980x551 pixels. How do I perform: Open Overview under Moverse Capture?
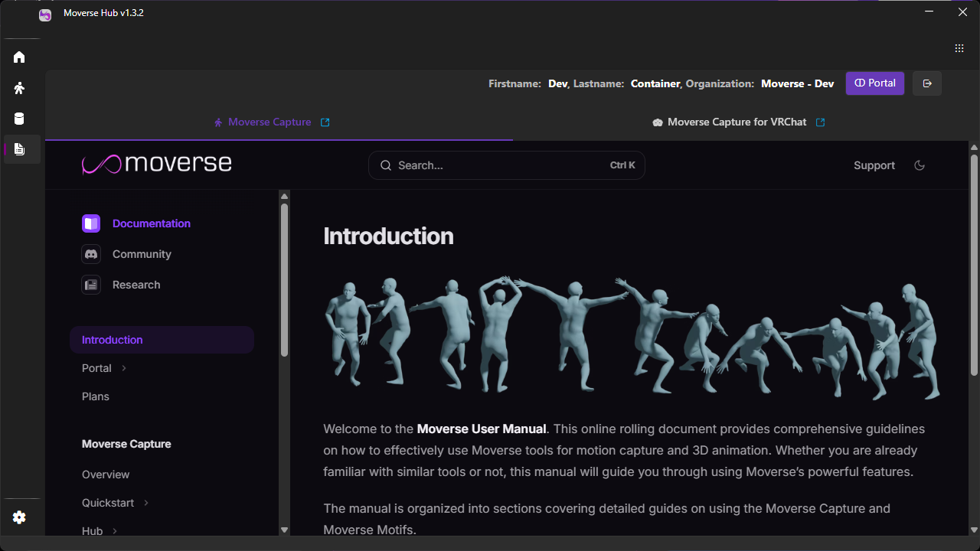pyautogui.click(x=106, y=474)
